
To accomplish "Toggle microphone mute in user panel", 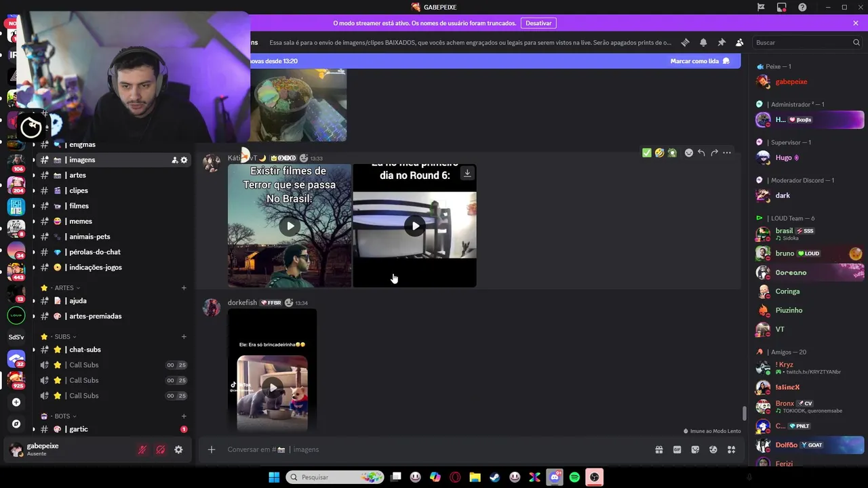I will click(x=142, y=449).
